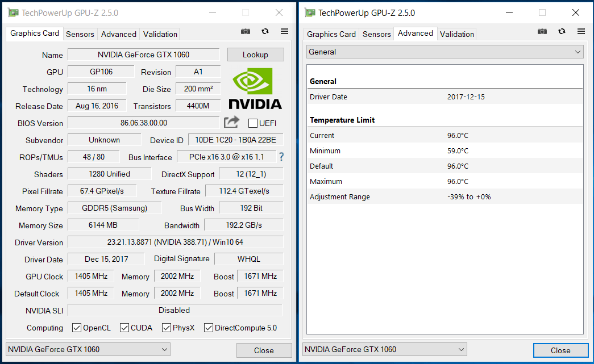Click Device ID field 10DE 1C20
This screenshot has height=364, width=594.
tap(236, 140)
